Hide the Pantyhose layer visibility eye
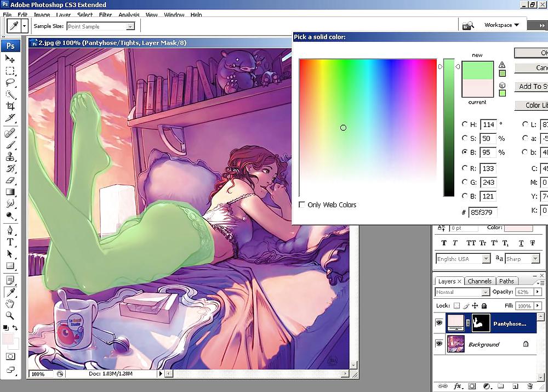Viewport: 548px width, 392px height. pyautogui.click(x=439, y=323)
